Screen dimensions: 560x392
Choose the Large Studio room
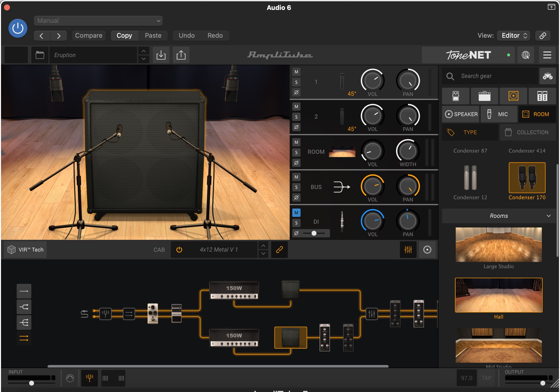click(x=499, y=245)
